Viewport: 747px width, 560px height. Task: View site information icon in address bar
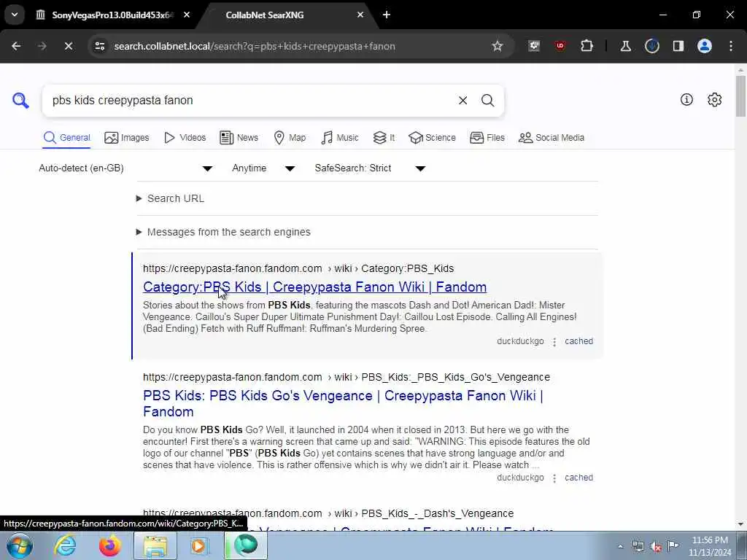[x=99, y=46]
